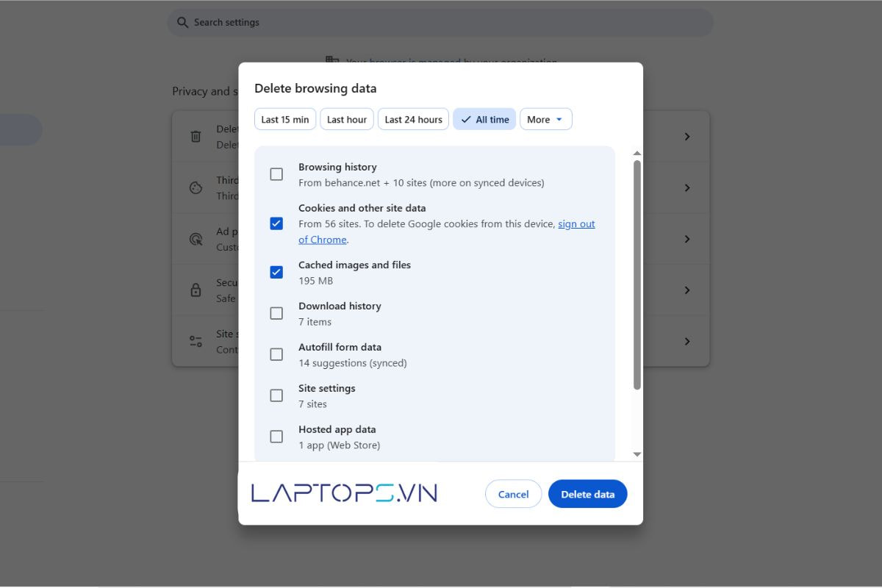Click the site settings sliders icon
Screen dimensions: 882x588
pyautogui.click(x=196, y=341)
